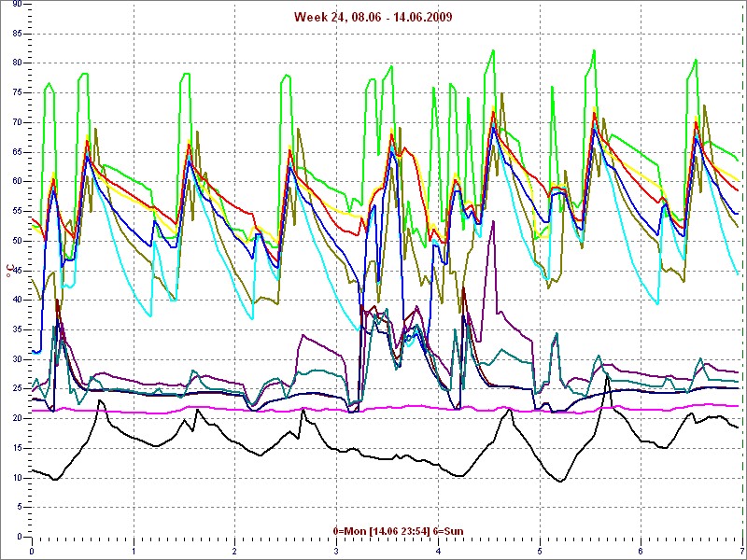Image resolution: width=747 pixels, height=560 pixels.
Task: Pick the 25 value on the vertical axis
Action: (17, 389)
